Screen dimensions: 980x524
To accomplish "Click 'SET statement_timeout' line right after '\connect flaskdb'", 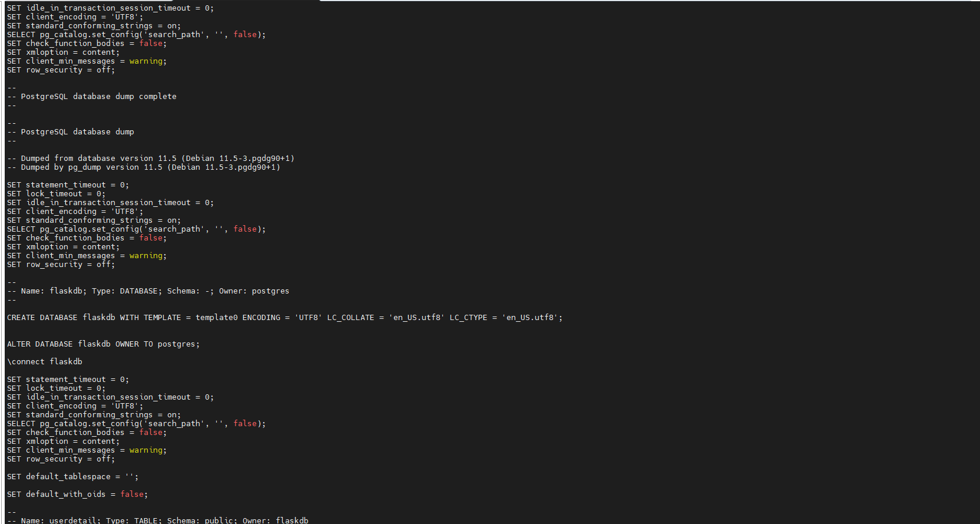I will coord(68,380).
